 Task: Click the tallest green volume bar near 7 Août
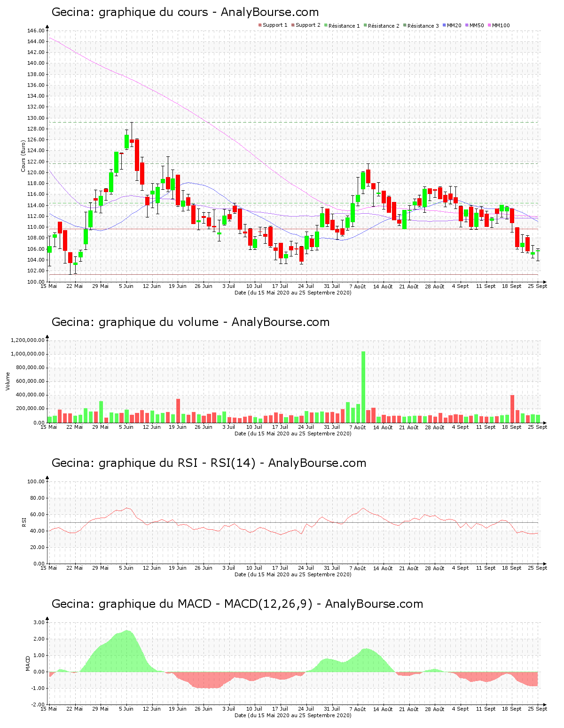tap(363, 387)
